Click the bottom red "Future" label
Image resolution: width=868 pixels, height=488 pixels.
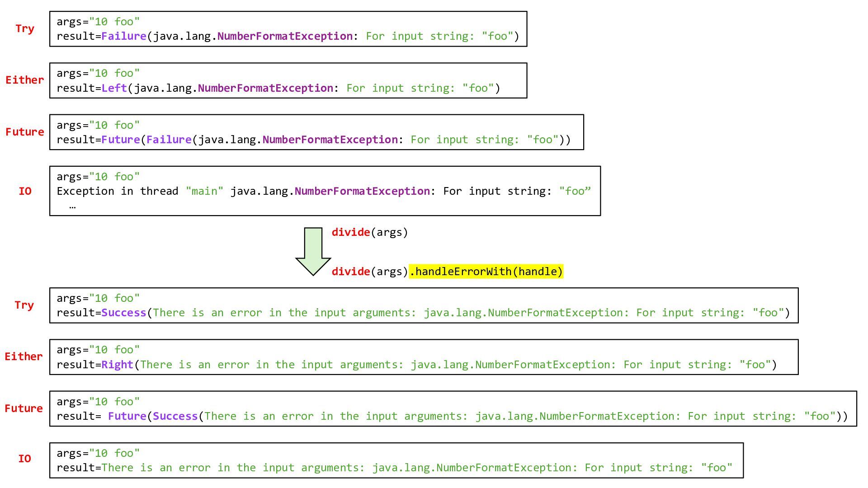[x=24, y=408]
